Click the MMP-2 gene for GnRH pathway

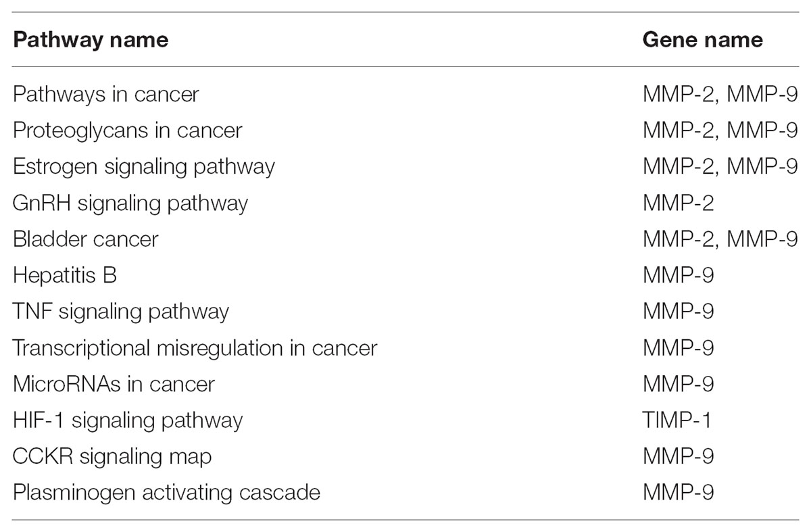(x=678, y=202)
